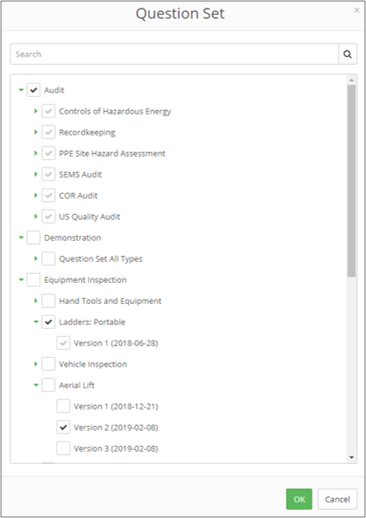Uncheck Version 2 (2019-02-08) checkbox

point(63,427)
